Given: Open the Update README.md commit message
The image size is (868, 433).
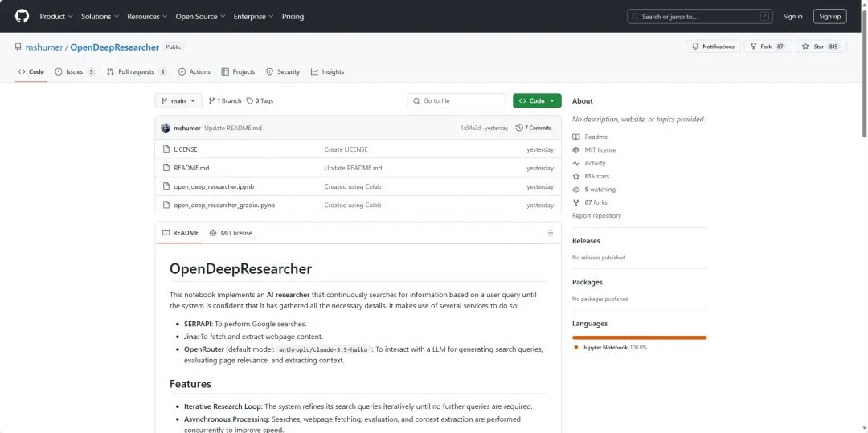Looking at the screenshot, I should click(233, 128).
